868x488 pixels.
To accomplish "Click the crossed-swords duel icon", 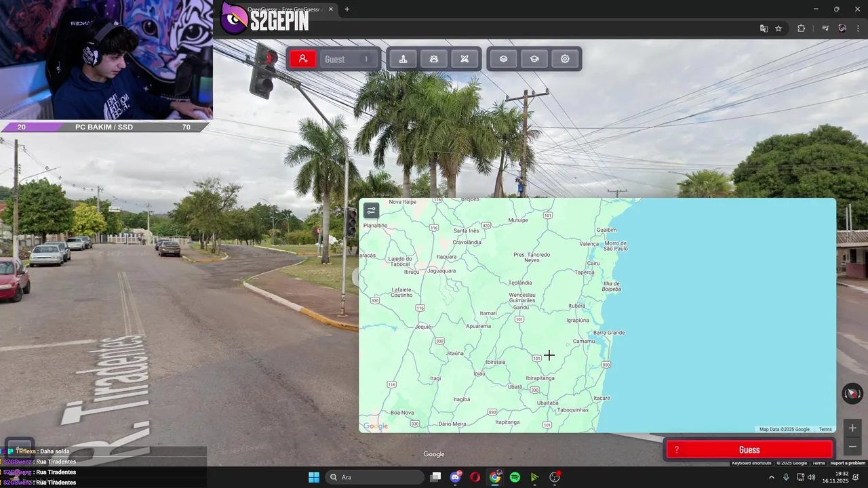I will tap(465, 59).
